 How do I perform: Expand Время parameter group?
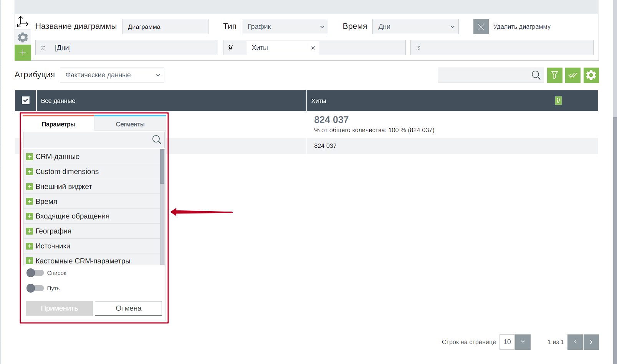pyautogui.click(x=30, y=202)
